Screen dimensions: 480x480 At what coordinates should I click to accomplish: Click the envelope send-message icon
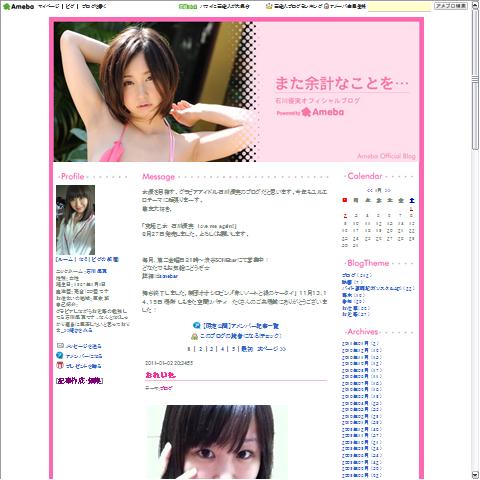point(60,346)
